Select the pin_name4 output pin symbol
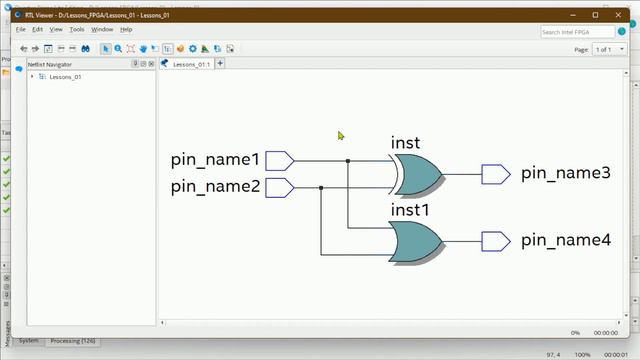640x360 pixels. [x=496, y=242]
